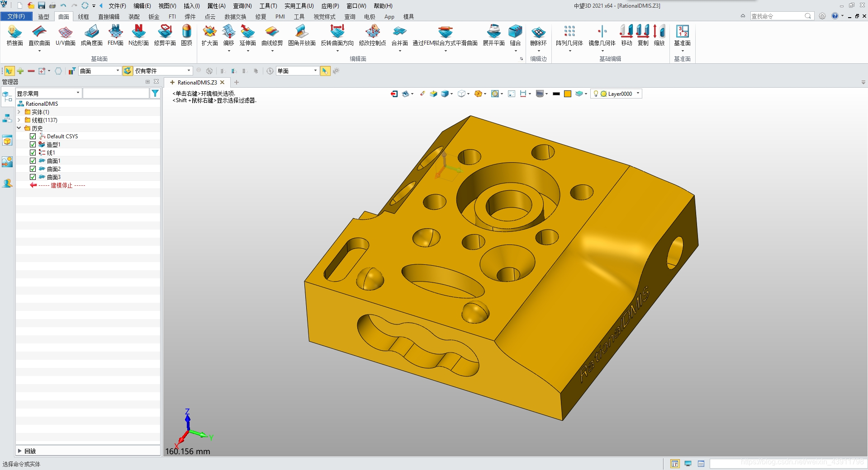This screenshot has height=470, width=868.
Task: Click the 镜像几何体 mirror geometry tool
Action: (602, 35)
